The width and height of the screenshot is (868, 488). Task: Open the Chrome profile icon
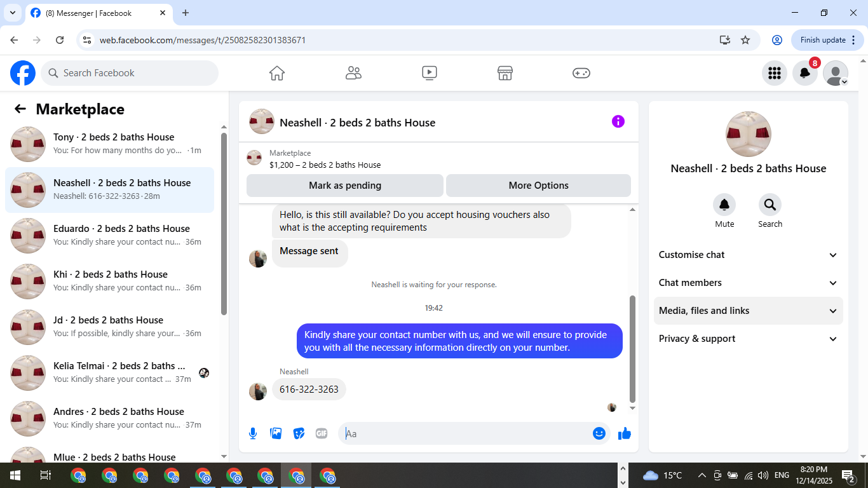pyautogui.click(x=776, y=40)
